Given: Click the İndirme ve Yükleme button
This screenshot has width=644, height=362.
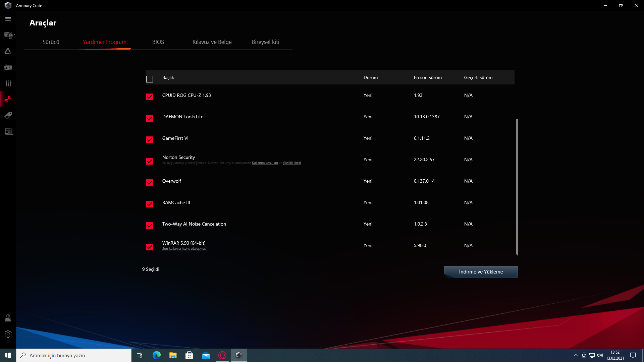Looking at the screenshot, I should click(481, 272).
